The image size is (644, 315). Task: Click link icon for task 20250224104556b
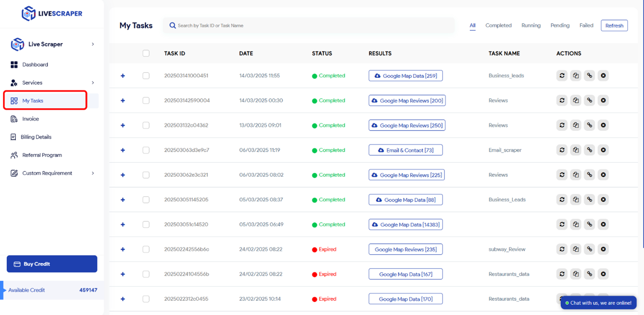(x=590, y=274)
